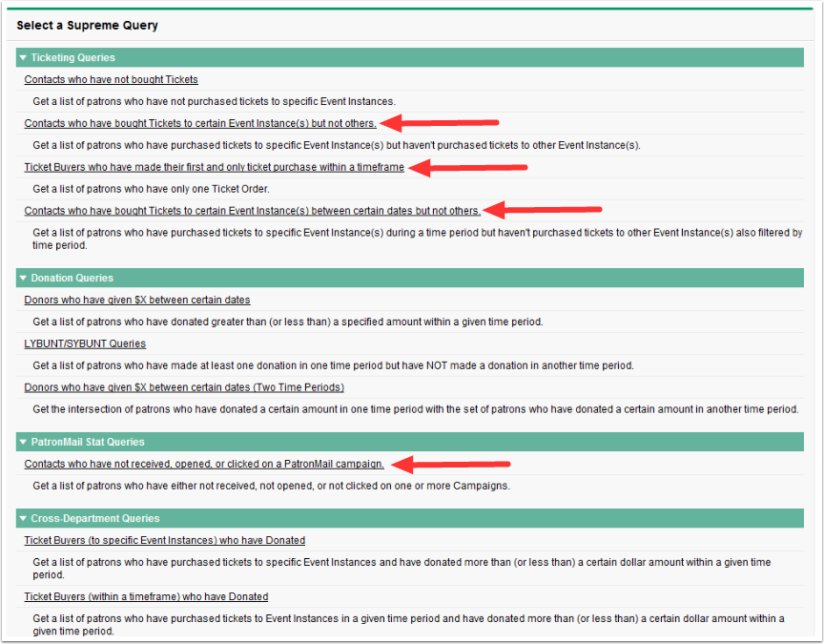The image size is (824, 644).
Task: Open Contacts bought Tickets between certain dates query
Action: (252, 210)
